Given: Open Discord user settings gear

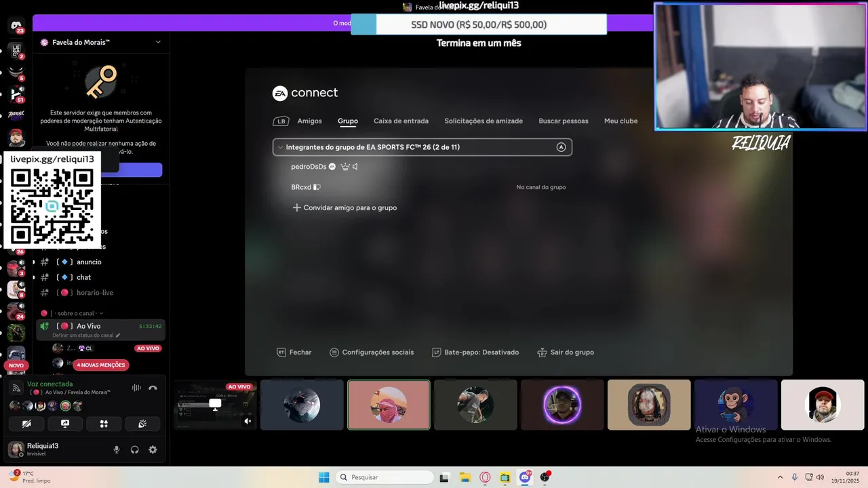Looking at the screenshot, I should coord(153,449).
